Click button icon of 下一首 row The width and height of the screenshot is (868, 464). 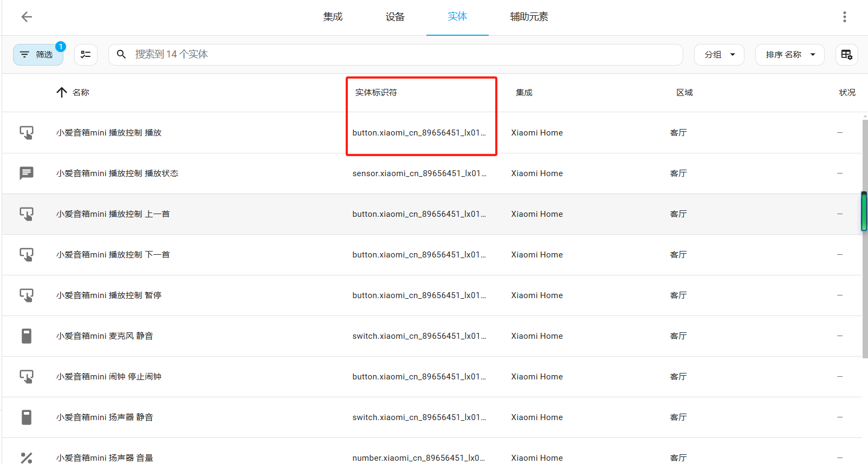click(27, 255)
